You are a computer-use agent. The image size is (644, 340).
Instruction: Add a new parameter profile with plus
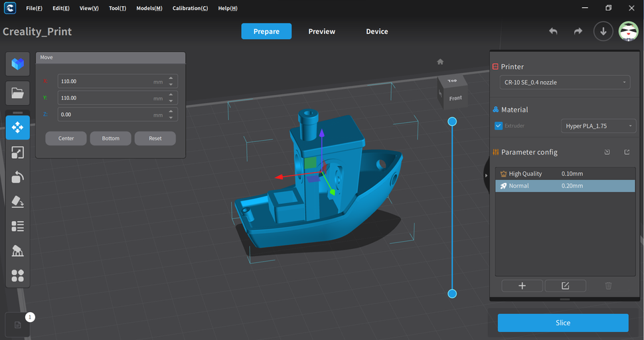click(x=522, y=286)
